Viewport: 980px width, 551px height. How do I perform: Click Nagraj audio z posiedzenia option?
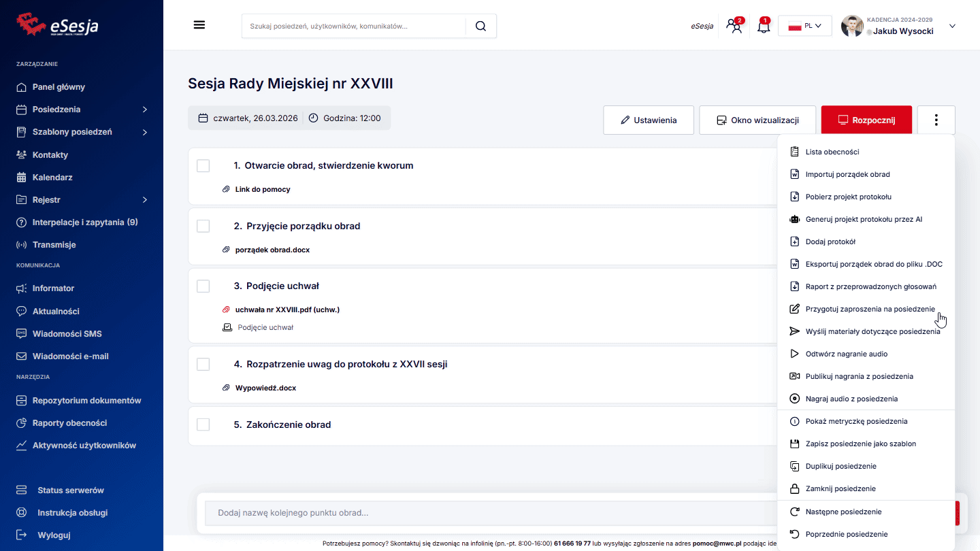pyautogui.click(x=851, y=399)
